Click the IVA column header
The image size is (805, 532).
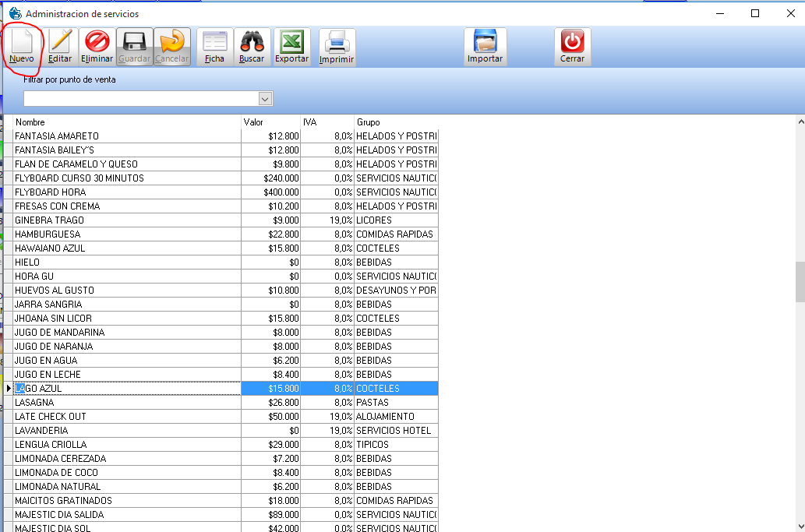click(327, 122)
